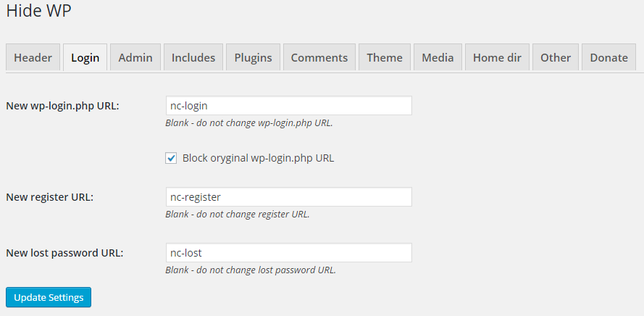
Task: Click the New lost password URL field
Action: click(289, 253)
